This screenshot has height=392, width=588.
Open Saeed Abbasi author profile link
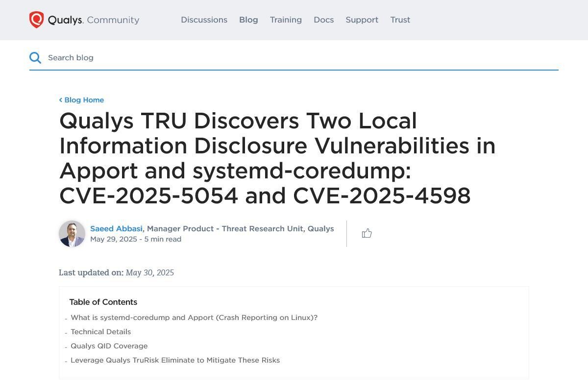coord(116,229)
